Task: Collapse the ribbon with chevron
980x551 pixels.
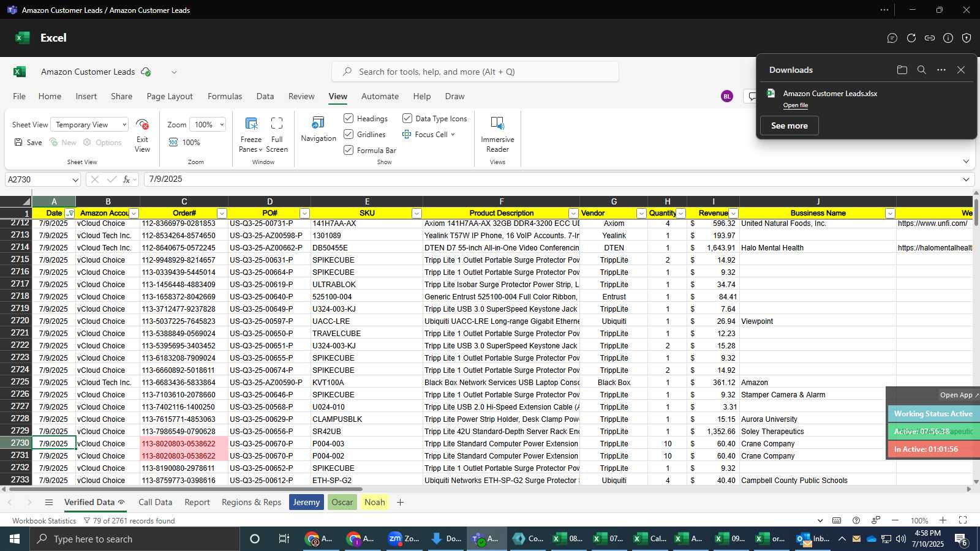Action: [x=966, y=162]
